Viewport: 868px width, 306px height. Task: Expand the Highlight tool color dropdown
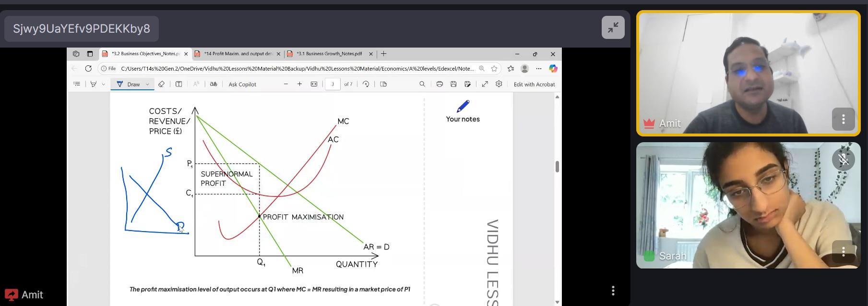[104, 84]
